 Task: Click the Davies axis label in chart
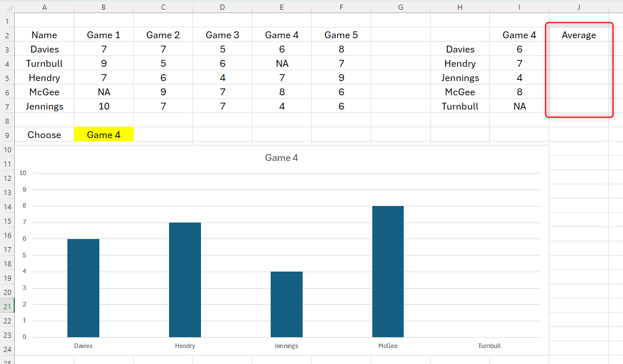tap(83, 346)
